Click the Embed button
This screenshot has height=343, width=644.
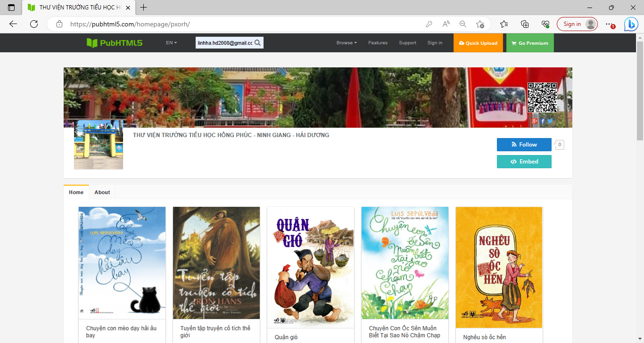coord(524,162)
